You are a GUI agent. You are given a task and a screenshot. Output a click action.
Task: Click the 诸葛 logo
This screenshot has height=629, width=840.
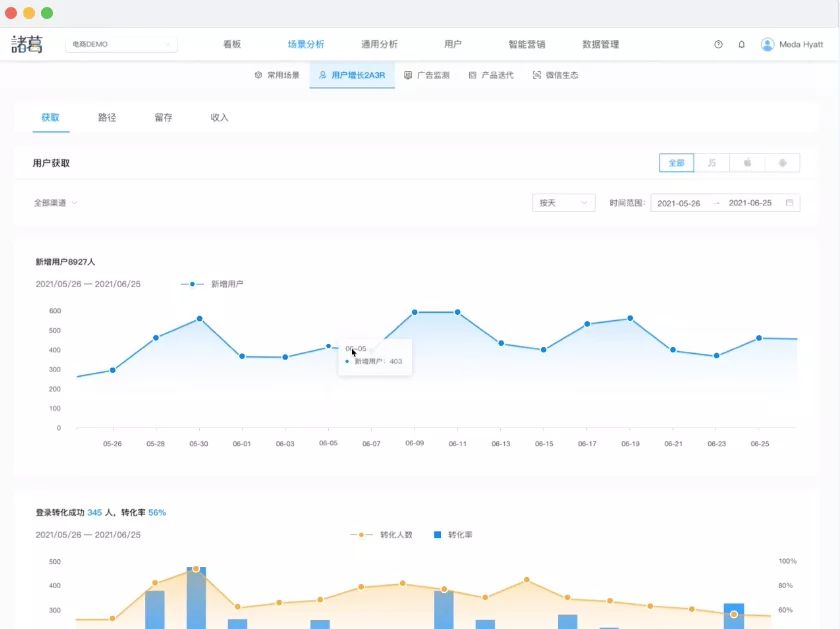[28, 44]
